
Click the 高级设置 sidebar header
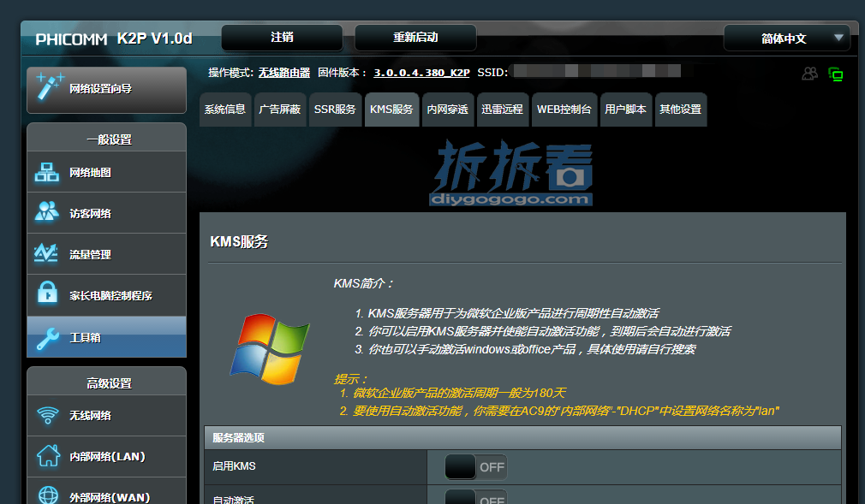pyautogui.click(x=110, y=383)
